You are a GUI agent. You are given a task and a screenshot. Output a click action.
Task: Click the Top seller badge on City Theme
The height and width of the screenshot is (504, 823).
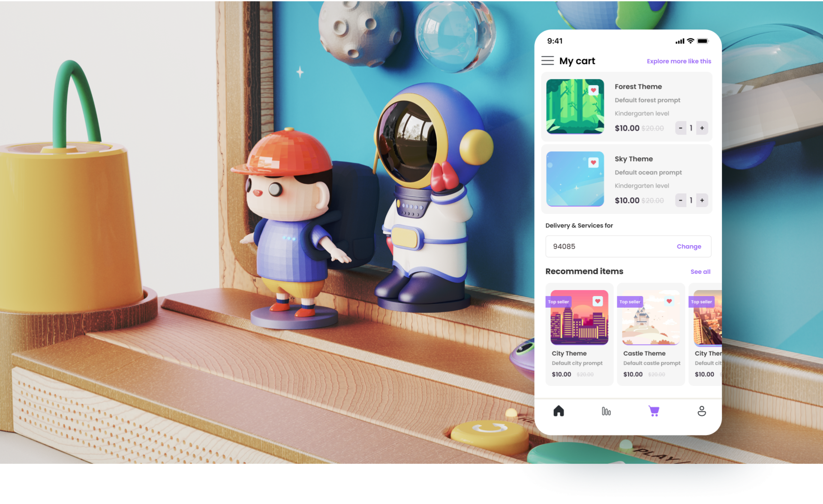[558, 302]
